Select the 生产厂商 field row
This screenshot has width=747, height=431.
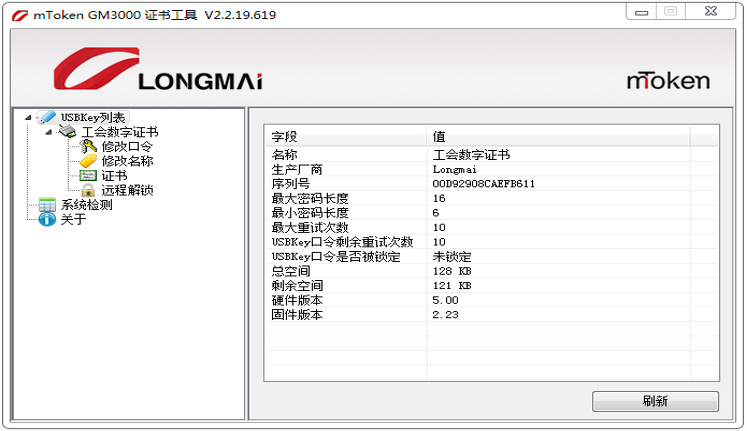click(491, 169)
